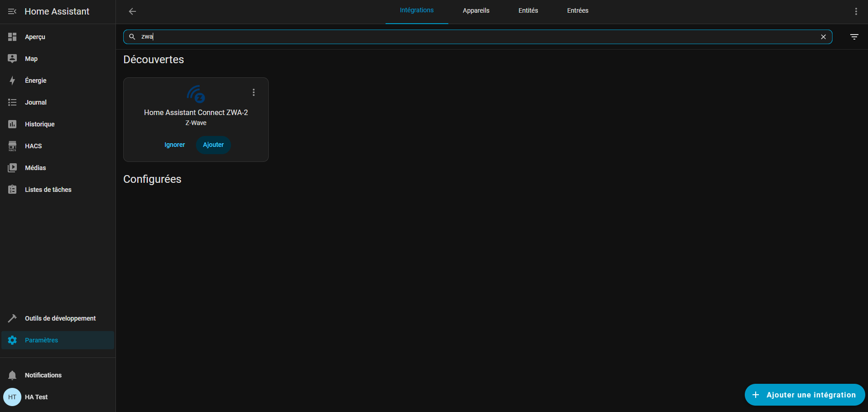Add the Home Assistant Connect ZWA-2
The width and height of the screenshot is (868, 412).
(213, 145)
